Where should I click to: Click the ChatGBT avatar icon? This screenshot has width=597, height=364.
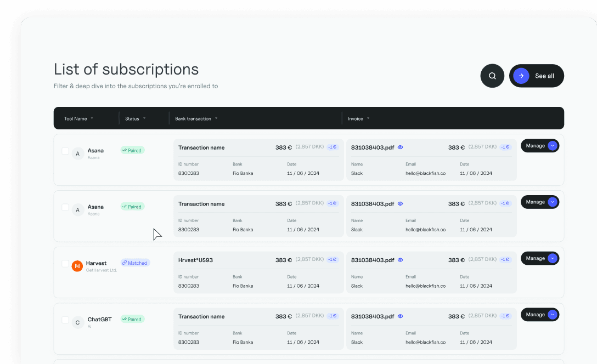(x=77, y=322)
